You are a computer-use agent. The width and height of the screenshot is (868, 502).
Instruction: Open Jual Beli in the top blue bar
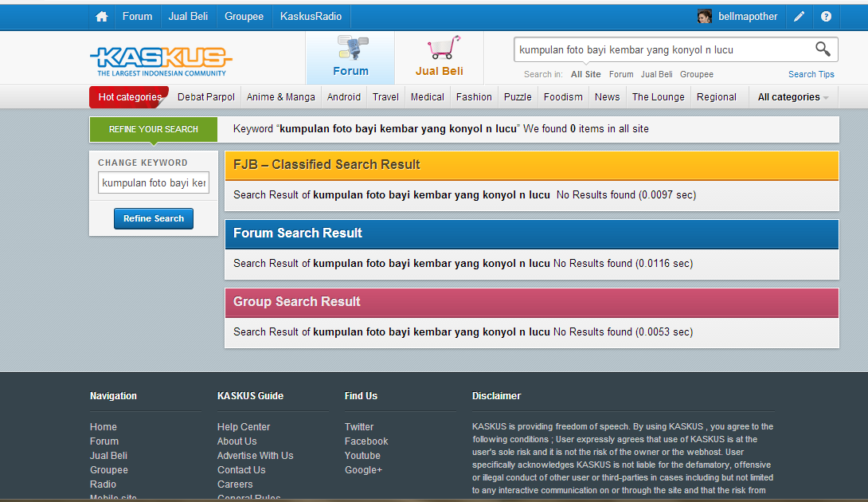pos(188,17)
